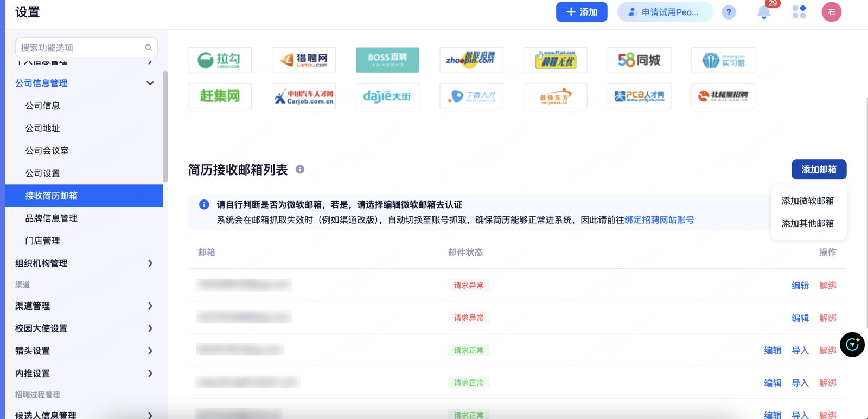
Task: Select the PCB人才网 logo
Action: [639, 96]
